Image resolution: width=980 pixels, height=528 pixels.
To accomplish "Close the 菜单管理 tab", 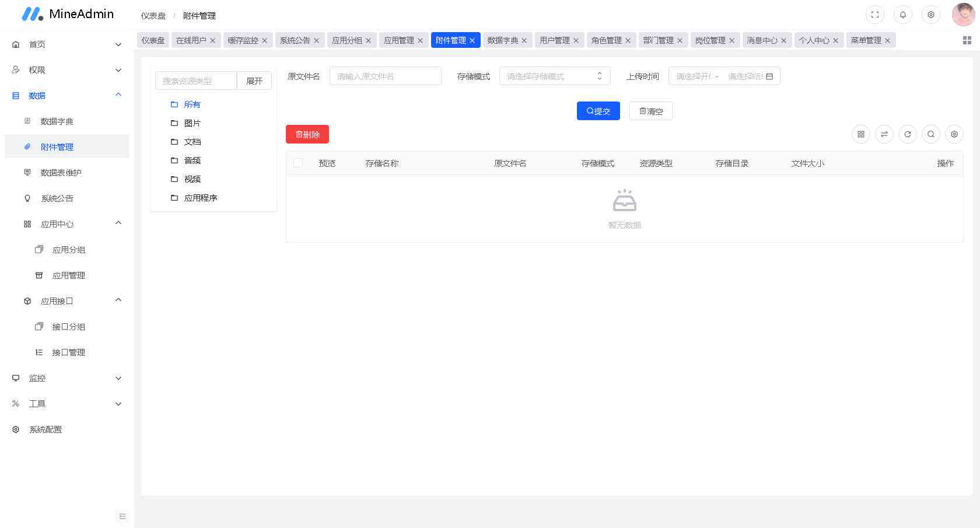I will point(888,40).
